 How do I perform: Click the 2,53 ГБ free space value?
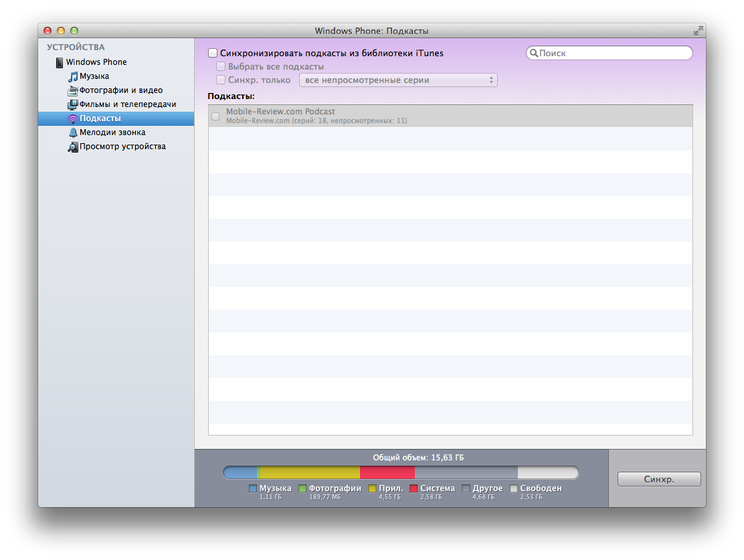[531, 497]
